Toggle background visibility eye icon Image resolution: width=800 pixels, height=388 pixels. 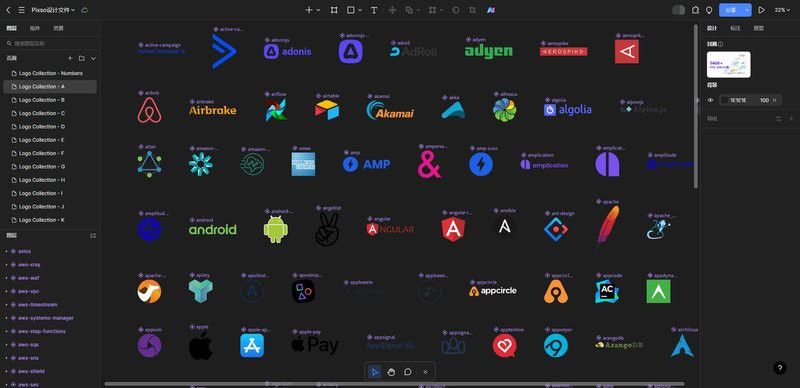[x=710, y=100]
